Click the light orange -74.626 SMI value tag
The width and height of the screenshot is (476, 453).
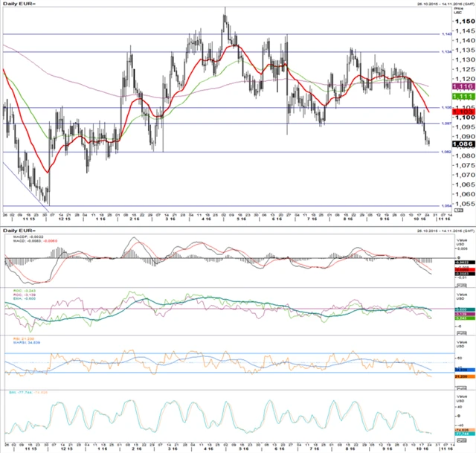click(x=465, y=430)
